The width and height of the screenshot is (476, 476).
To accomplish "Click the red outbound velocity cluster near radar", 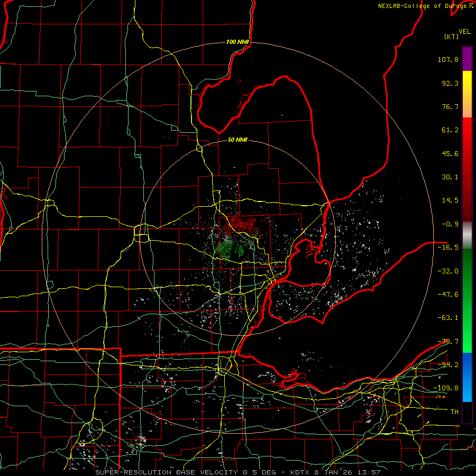I will (242, 225).
